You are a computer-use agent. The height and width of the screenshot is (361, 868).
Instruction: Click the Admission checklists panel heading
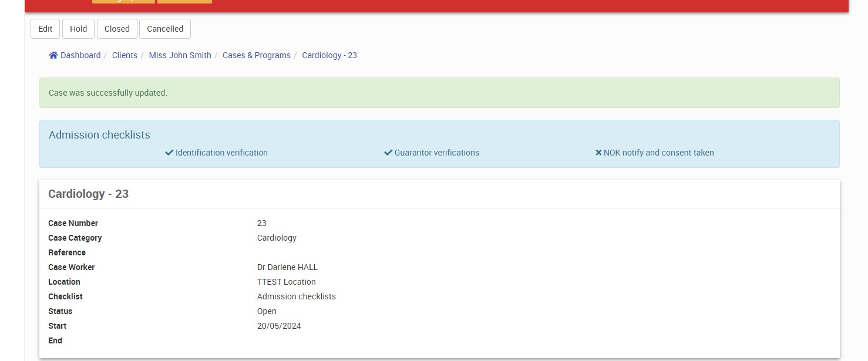click(x=99, y=135)
